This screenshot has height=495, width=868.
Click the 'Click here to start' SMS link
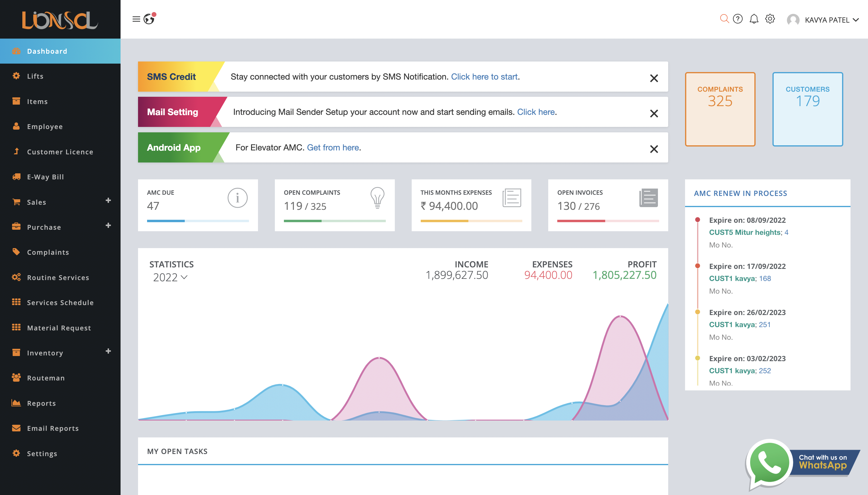(x=484, y=77)
